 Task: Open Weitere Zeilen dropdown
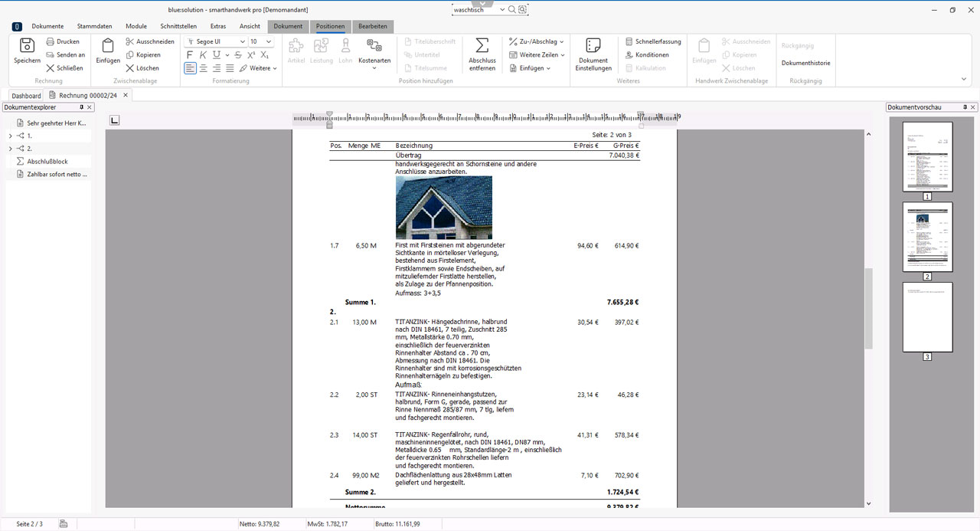tap(536, 54)
